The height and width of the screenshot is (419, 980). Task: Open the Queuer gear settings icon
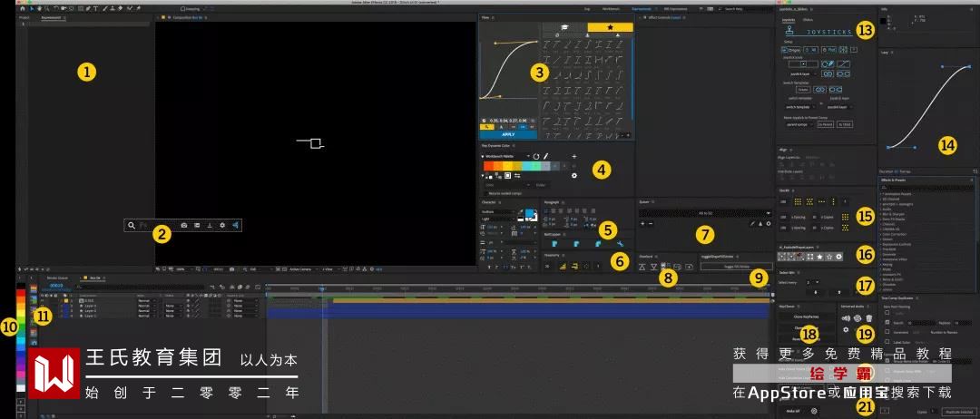pos(769,223)
